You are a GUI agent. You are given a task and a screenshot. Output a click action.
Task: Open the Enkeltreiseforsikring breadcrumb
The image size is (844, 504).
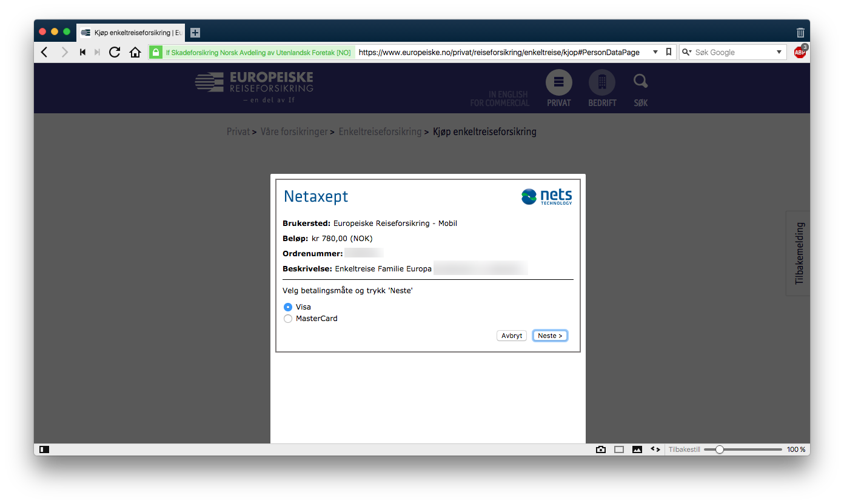[380, 131]
